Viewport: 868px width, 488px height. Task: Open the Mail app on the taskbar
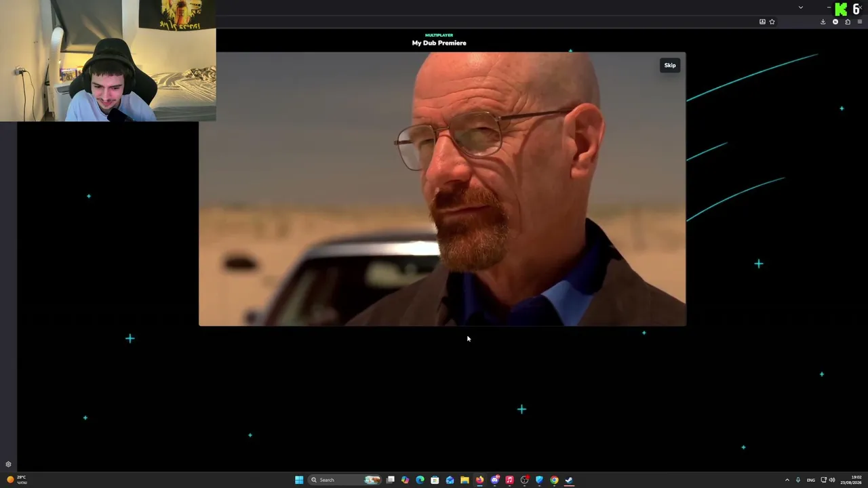[x=450, y=480]
